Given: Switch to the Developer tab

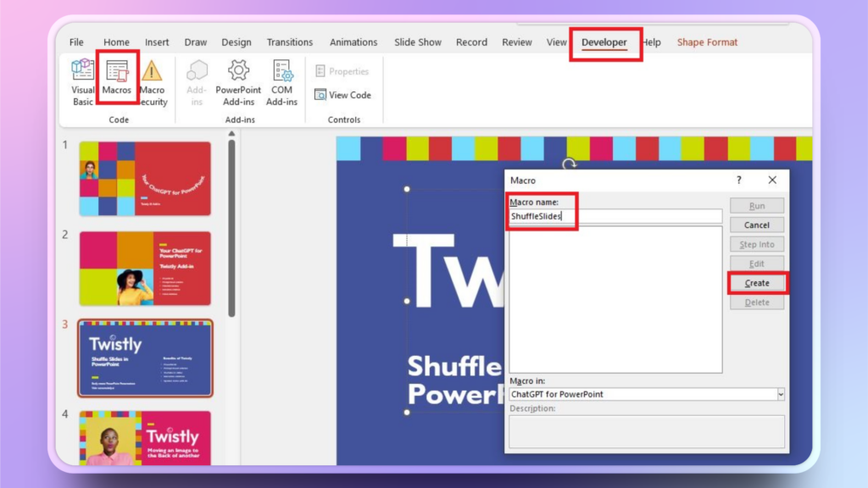Looking at the screenshot, I should coord(604,42).
